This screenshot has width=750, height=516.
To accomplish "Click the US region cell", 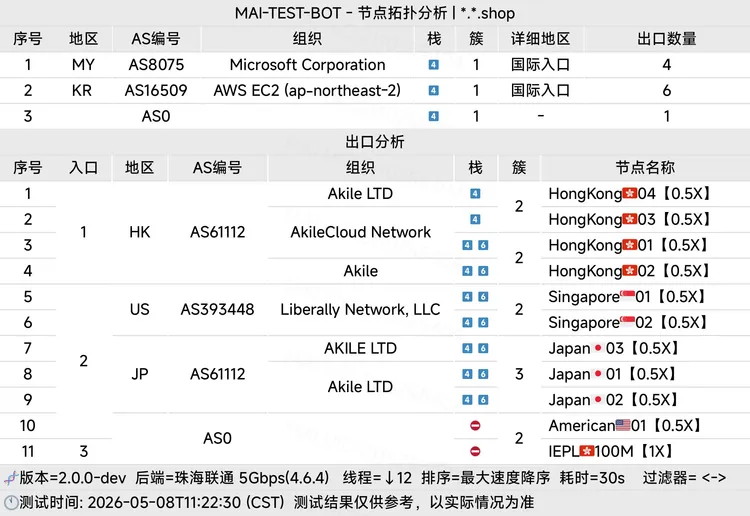I will pyautogui.click(x=140, y=309).
